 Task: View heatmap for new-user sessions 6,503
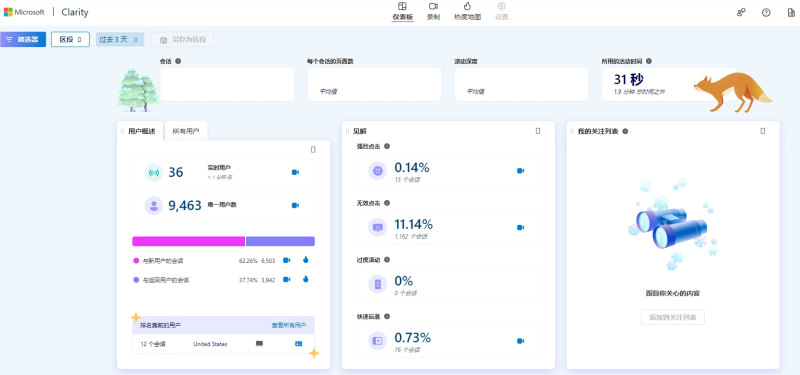(x=306, y=260)
